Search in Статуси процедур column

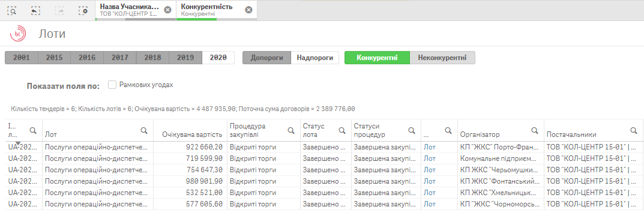point(411,130)
